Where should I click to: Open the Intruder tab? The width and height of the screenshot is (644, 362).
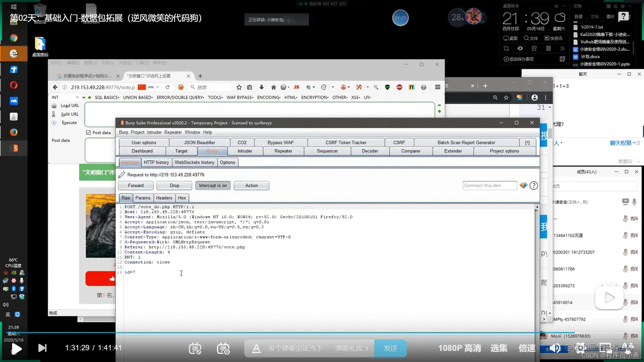[245, 151]
